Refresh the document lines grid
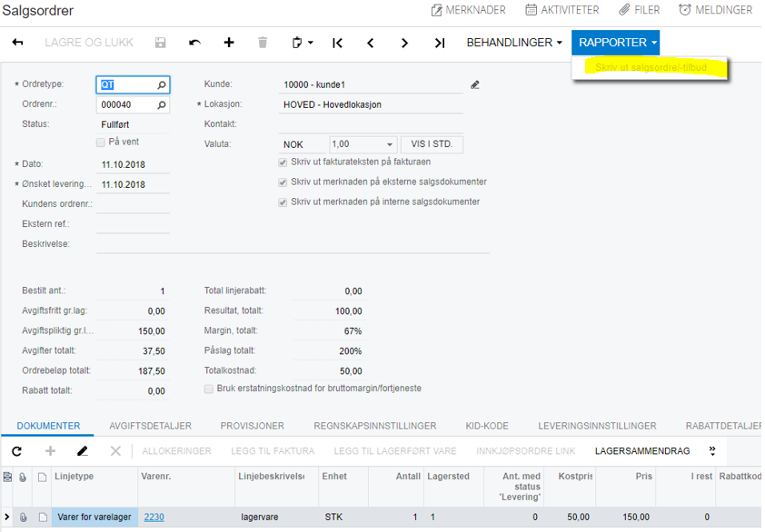Image resolution: width=765 pixels, height=532 pixels. point(17,451)
